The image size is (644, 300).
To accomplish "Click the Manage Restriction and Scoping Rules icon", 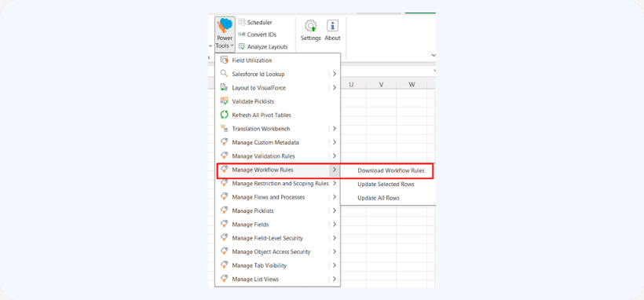I will (x=225, y=183).
